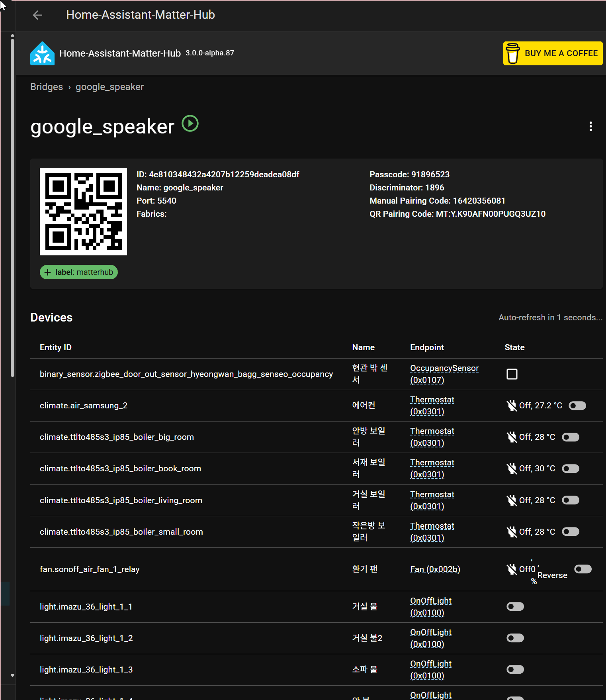
Task: Click power-off icon for boiler_book_room
Action: click(x=512, y=469)
